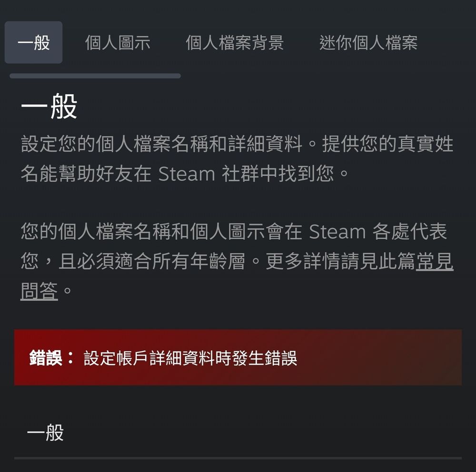Screen dimensions: 476x472
Task: Switch to the 個人圖示 tab
Action: (118, 42)
